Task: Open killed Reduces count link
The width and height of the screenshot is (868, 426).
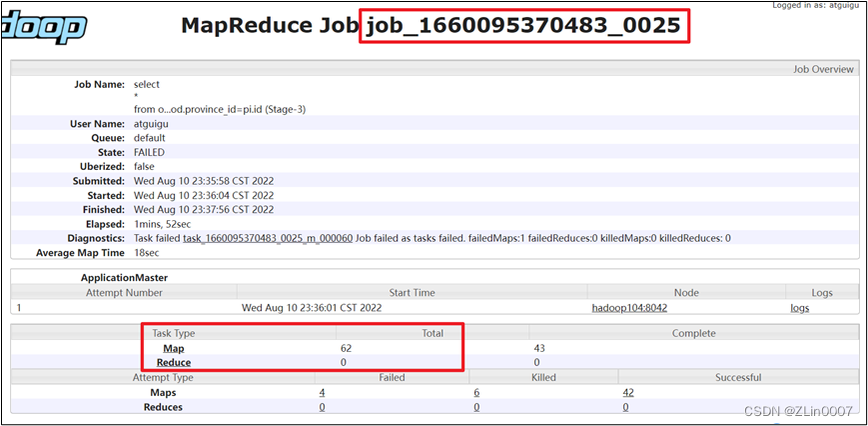Action: pyautogui.click(x=476, y=407)
